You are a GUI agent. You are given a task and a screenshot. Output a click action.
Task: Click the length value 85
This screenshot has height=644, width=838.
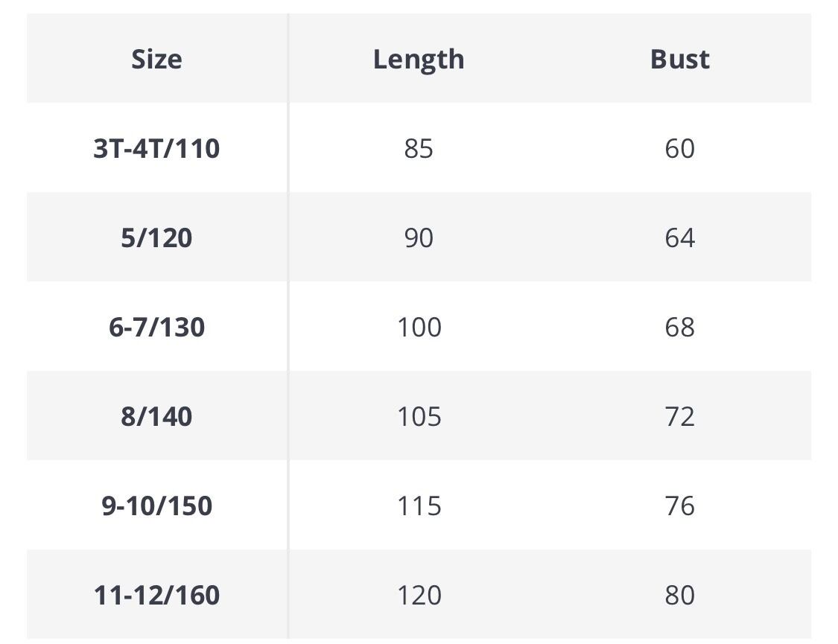click(x=419, y=148)
